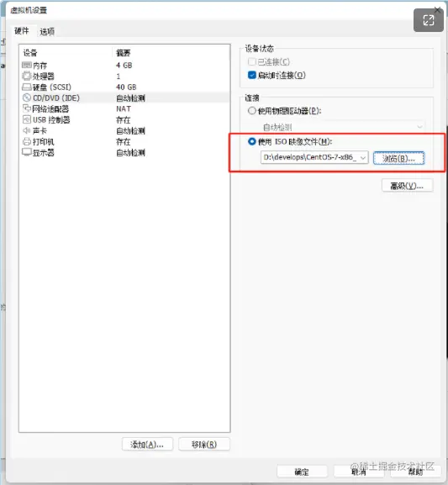Switch to the 硬件 tab
Image resolution: width=448 pixels, height=485 pixels.
point(21,31)
